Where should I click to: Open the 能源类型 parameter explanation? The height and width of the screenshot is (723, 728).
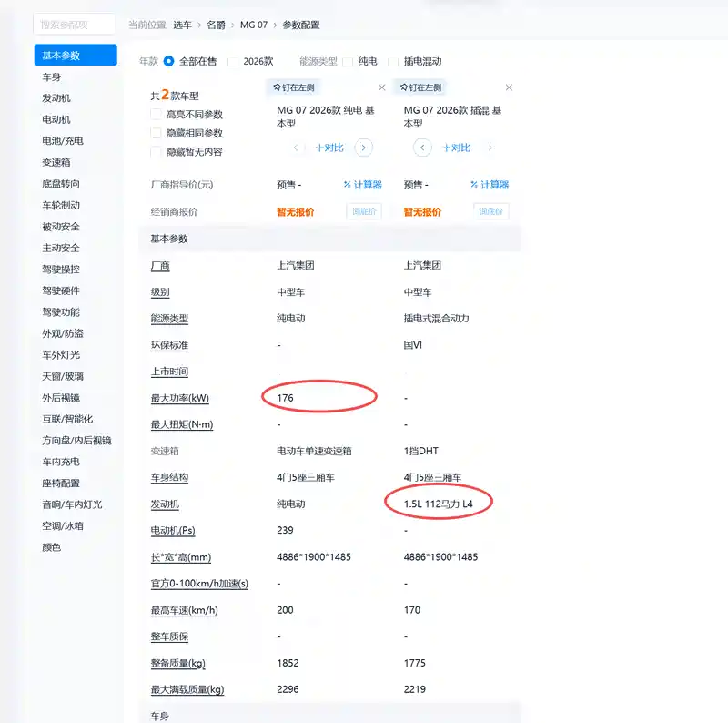[x=169, y=319]
